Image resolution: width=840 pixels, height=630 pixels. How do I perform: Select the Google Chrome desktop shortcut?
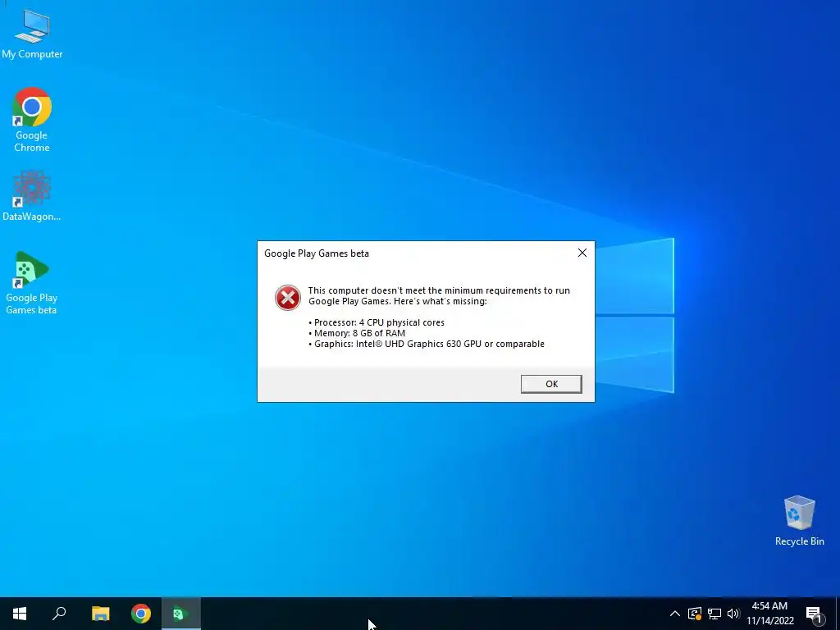pos(32,120)
